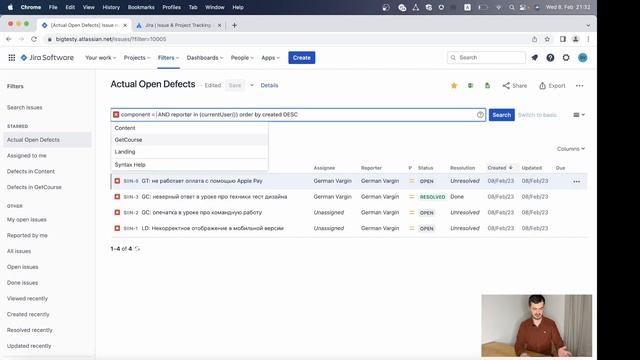Click the JQL syntax help question icon

(x=480, y=115)
